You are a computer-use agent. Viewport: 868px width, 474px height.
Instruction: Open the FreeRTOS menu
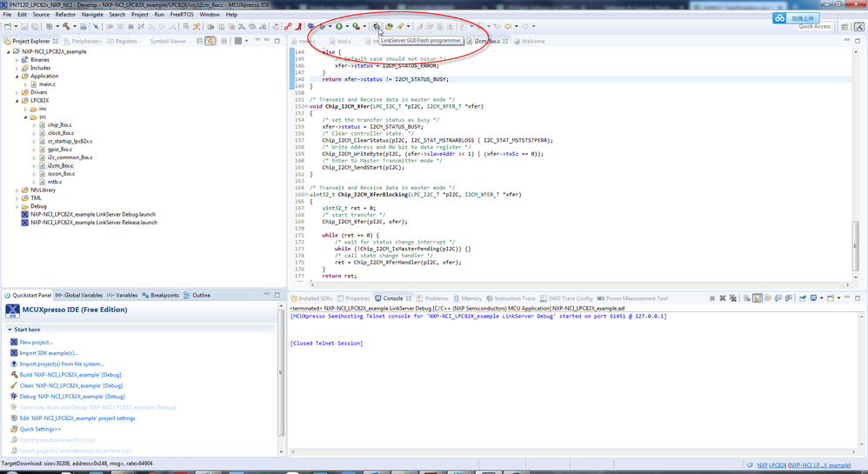pos(182,15)
